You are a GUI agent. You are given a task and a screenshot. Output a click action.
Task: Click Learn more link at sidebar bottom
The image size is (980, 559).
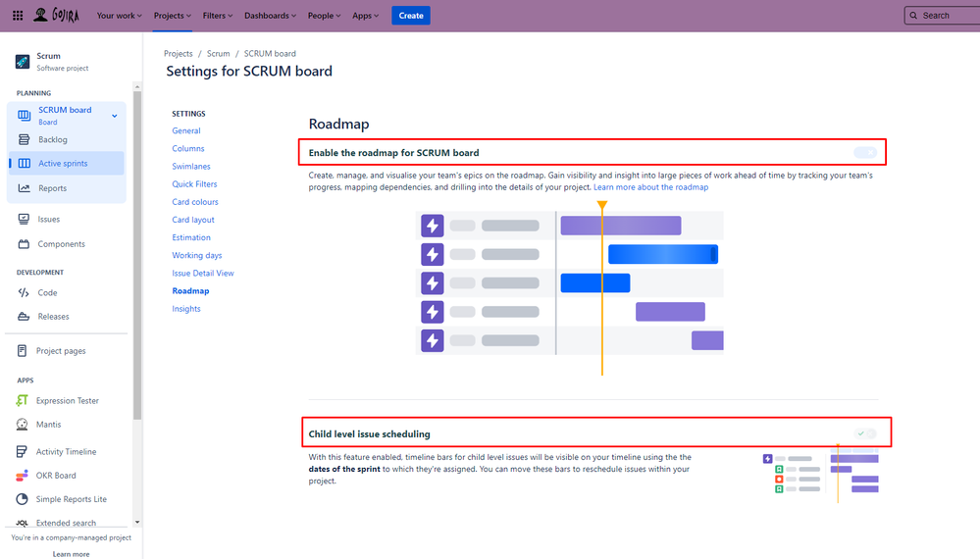[x=71, y=554]
